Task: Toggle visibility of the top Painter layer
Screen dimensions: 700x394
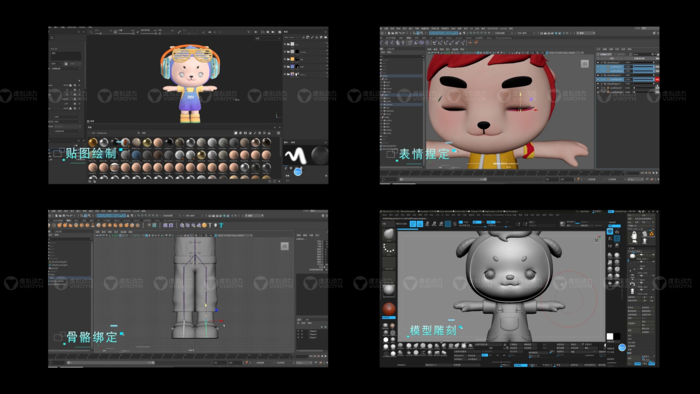Action: pyautogui.click(x=285, y=44)
